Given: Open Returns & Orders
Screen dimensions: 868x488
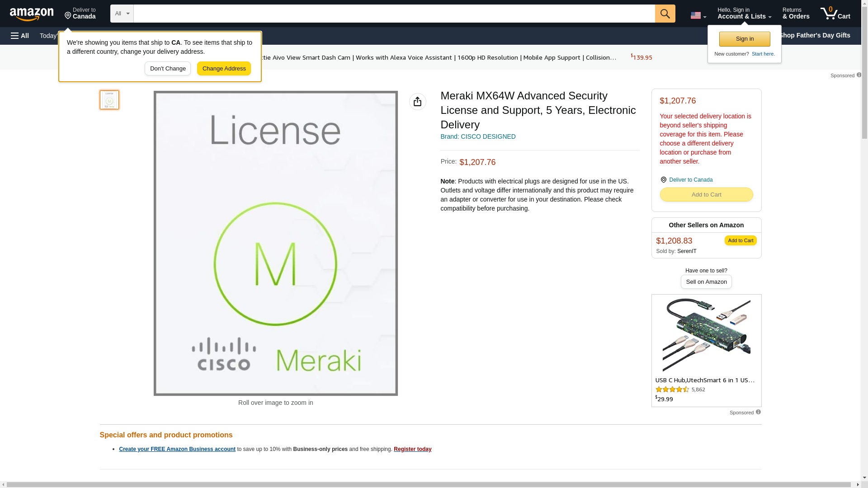Looking at the screenshot, I should click(x=796, y=14).
